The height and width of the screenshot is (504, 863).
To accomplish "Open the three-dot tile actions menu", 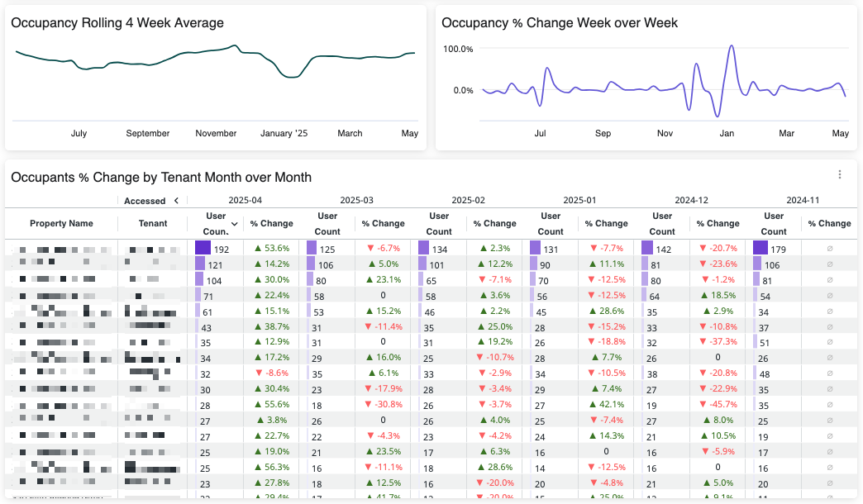I will 840,174.
